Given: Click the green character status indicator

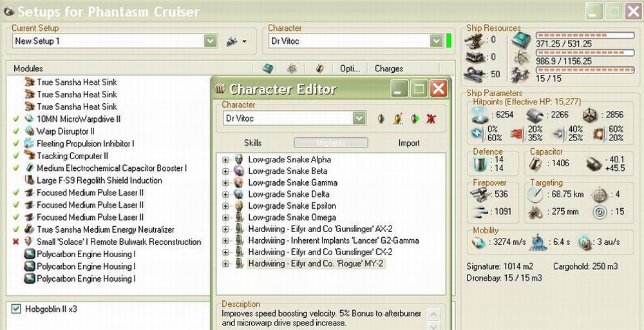Looking at the screenshot, I should (449, 41).
